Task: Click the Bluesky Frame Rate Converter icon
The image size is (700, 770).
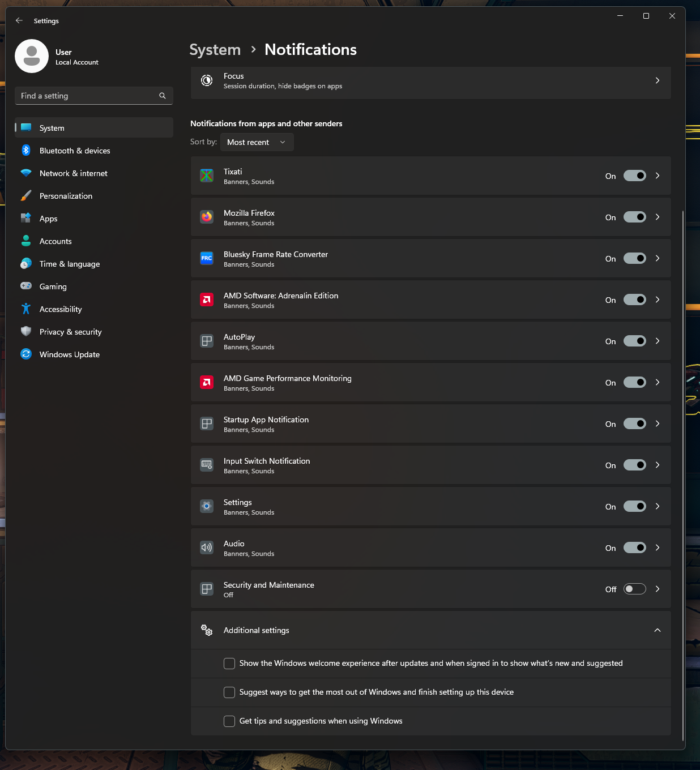Action: pos(207,258)
